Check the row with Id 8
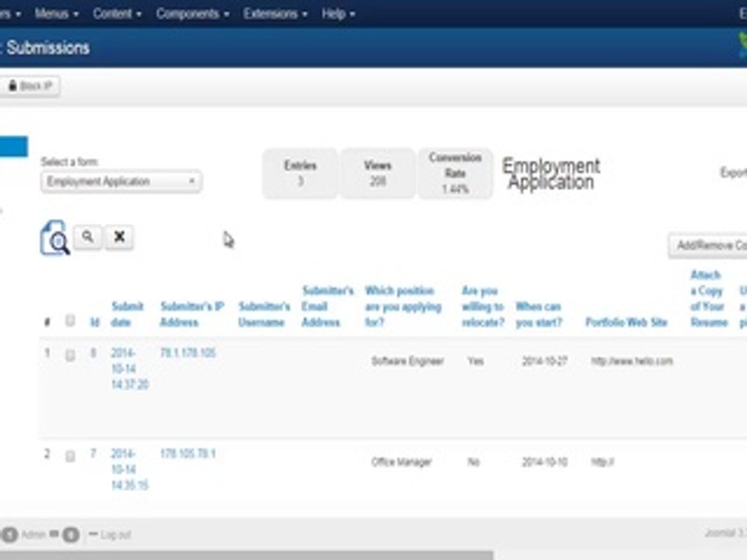This screenshot has height=560, width=747. pos(70,355)
